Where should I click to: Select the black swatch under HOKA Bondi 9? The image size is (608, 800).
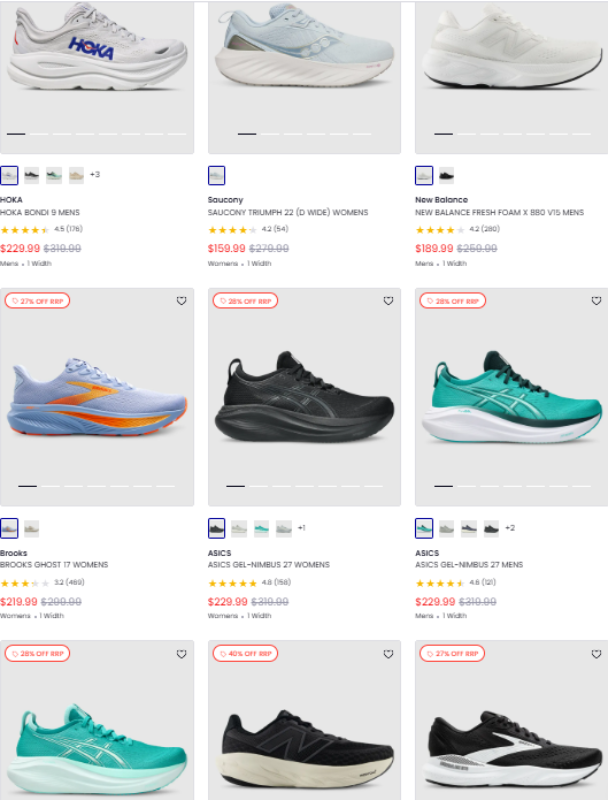32,175
